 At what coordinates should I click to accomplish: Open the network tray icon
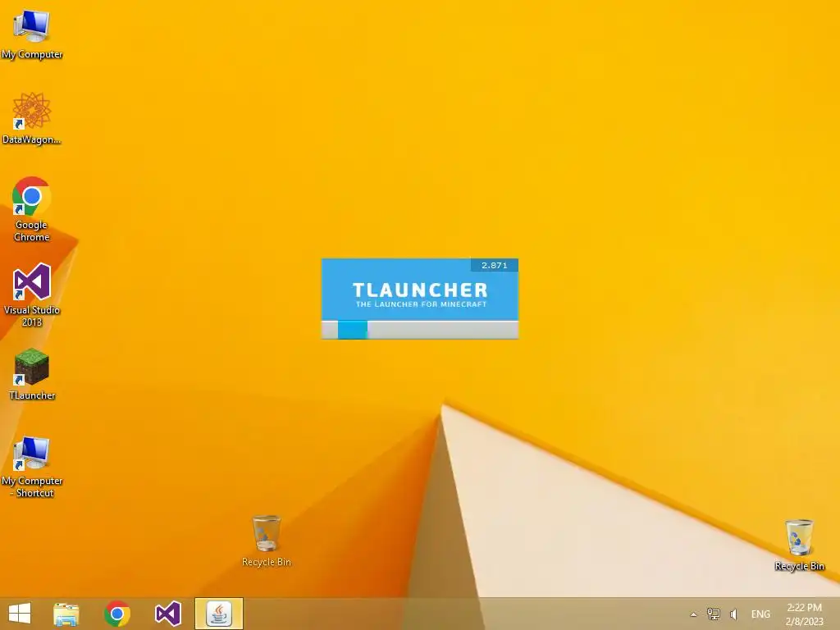click(714, 614)
